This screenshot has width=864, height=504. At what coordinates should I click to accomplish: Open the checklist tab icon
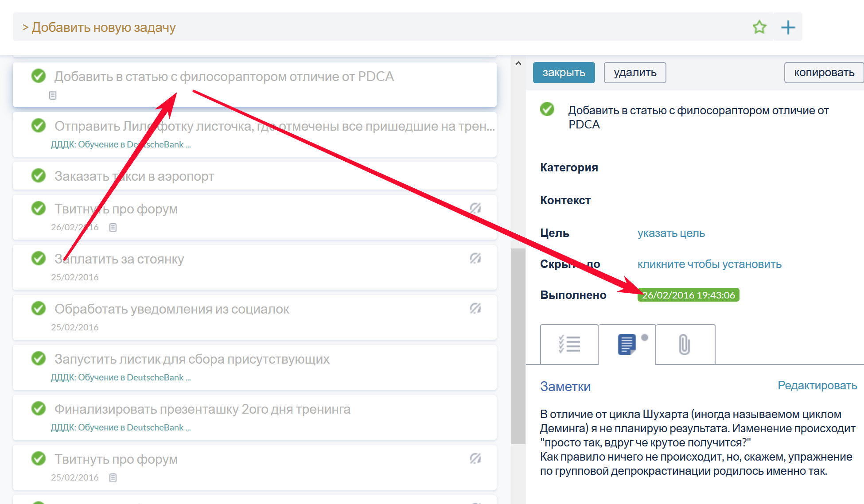(x=569, y=344)
